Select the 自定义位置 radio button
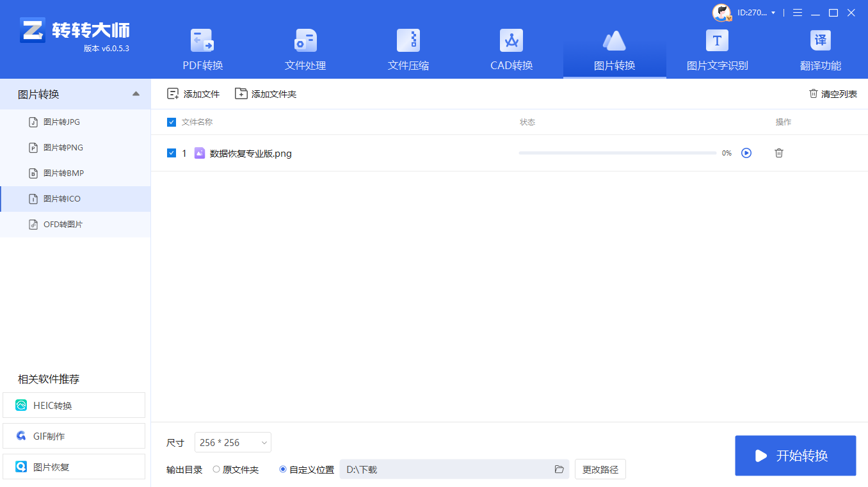 tap(283, 470)
